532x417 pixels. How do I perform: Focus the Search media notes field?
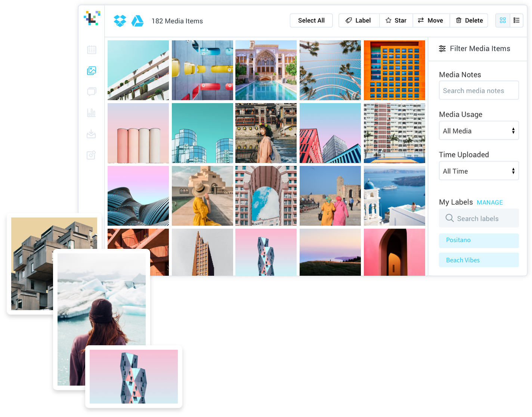(x=479, y=90)
